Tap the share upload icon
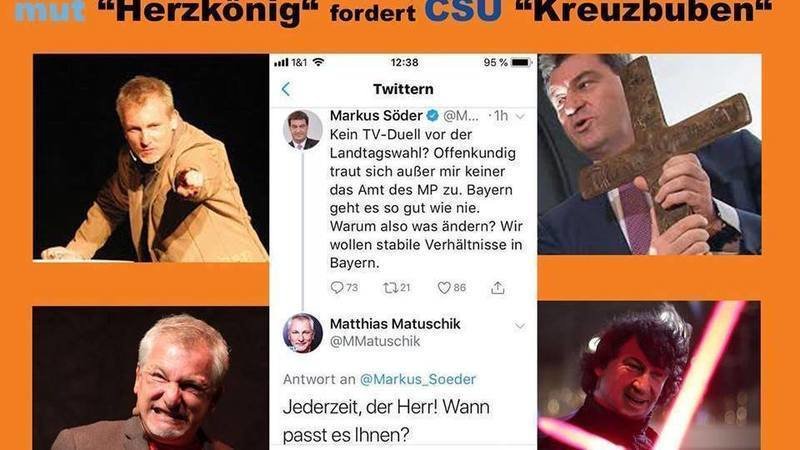800x450 pixels. (497, 288)
